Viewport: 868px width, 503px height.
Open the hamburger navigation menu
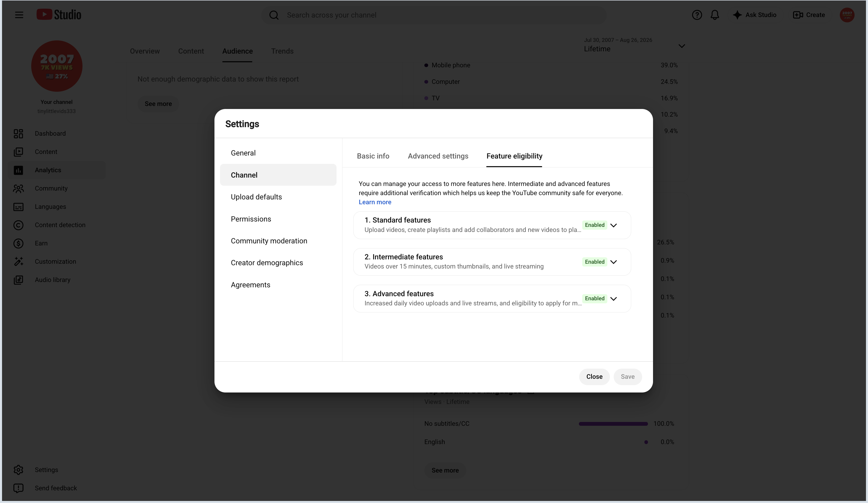coord(19,15)
